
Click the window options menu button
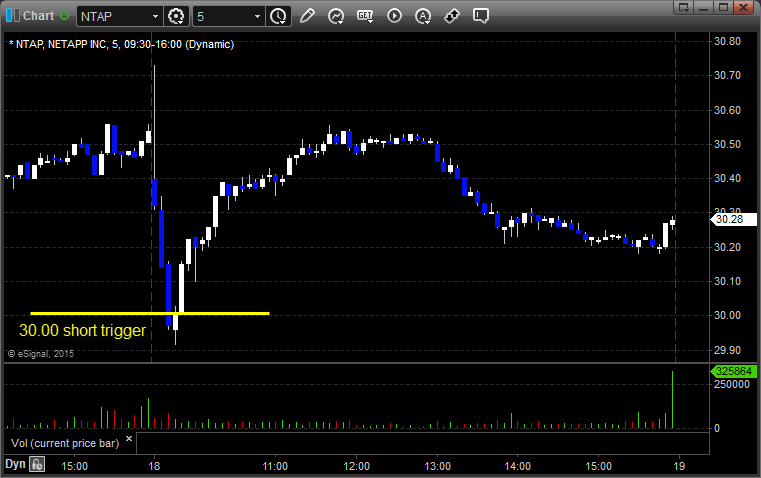(684, 7)
